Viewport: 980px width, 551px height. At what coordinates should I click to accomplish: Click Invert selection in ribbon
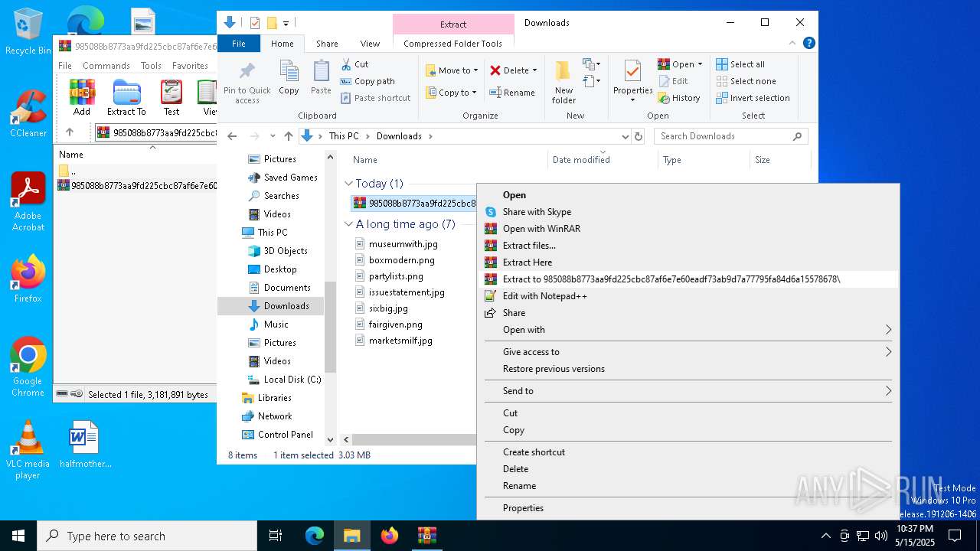(x=753, y=98)
